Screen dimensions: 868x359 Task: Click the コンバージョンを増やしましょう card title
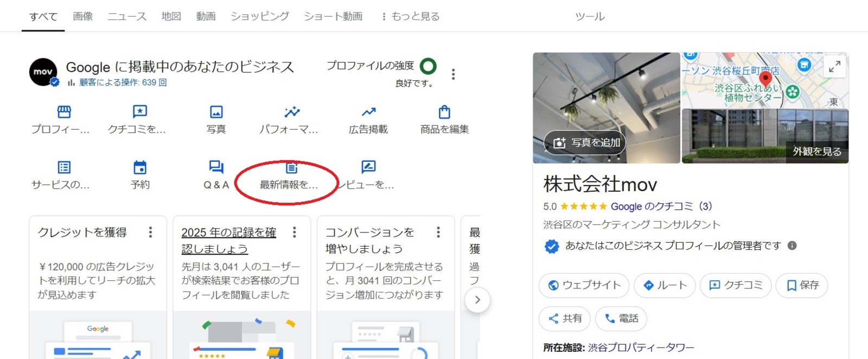[x=369, y=241]
